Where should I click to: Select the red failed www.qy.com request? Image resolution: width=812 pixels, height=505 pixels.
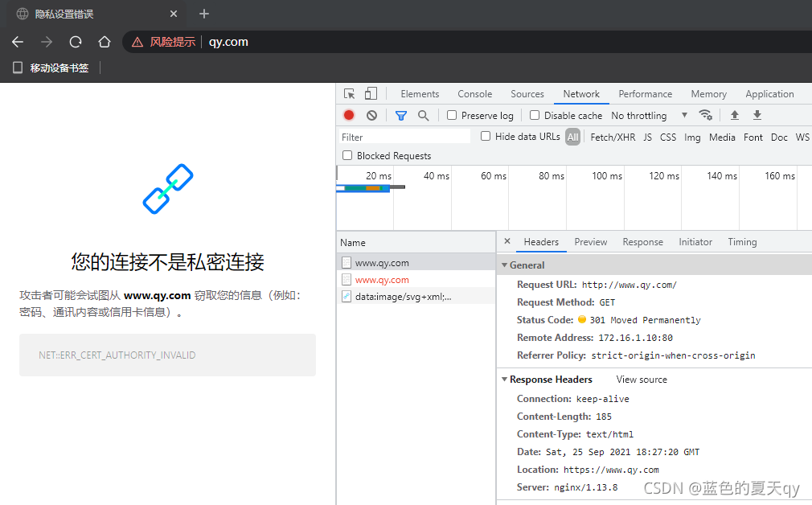[416, 280]
